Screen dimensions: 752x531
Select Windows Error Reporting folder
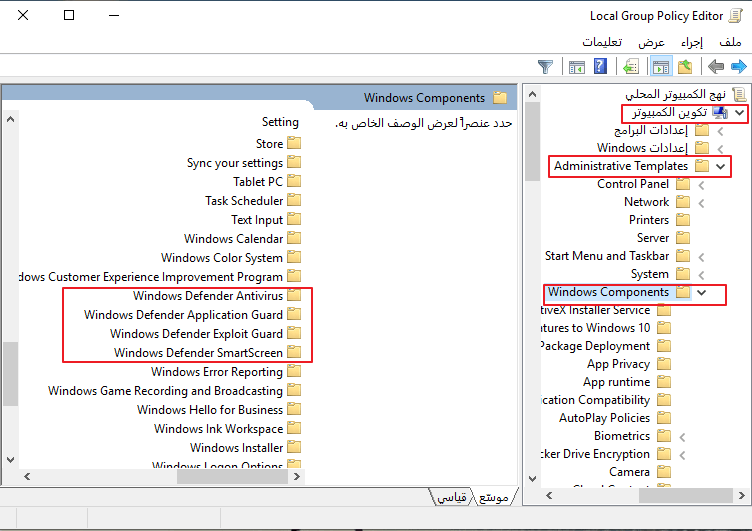click(x=226, y=372)
